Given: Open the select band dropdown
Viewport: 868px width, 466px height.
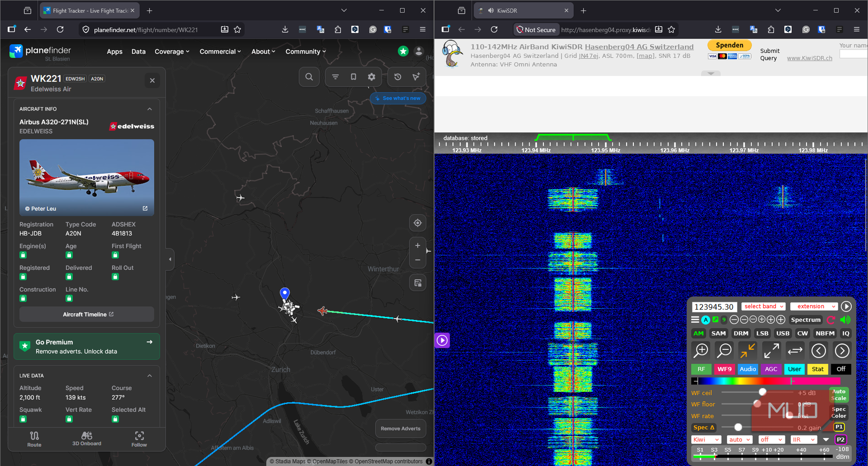Looking at the screenshot, I should [x=763, y=307].
